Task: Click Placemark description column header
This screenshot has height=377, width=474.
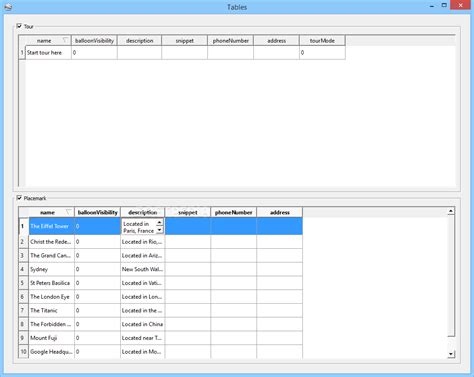Action: tap(143, 212)
